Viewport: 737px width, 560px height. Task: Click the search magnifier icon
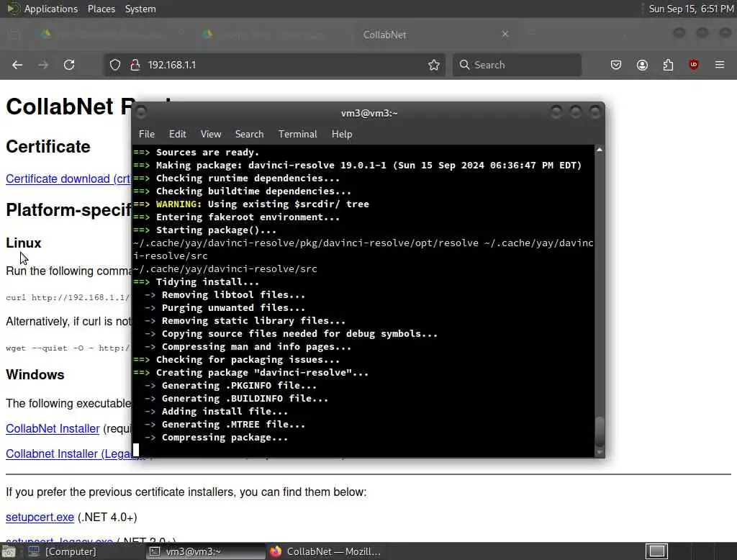464,65
